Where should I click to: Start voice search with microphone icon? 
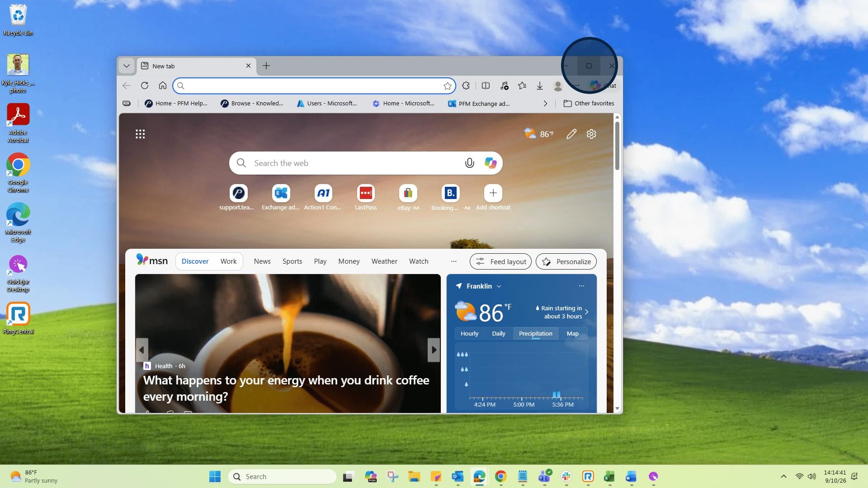tap(470, 163)
